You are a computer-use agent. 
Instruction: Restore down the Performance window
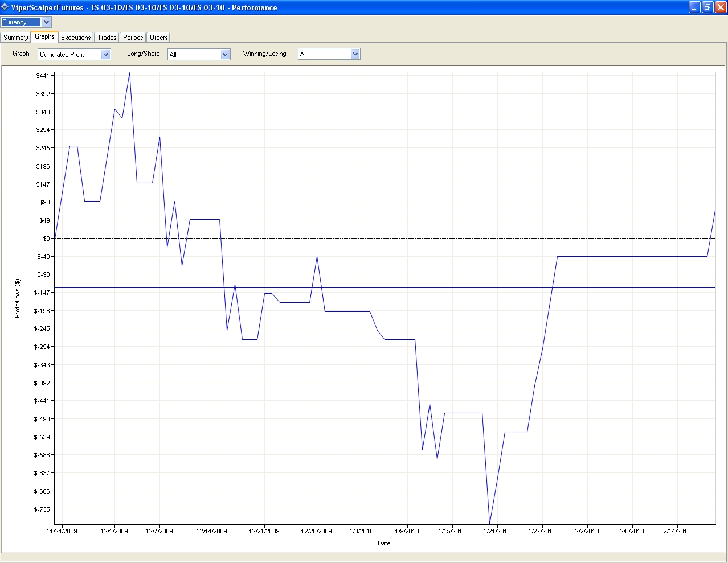[707, 7]
